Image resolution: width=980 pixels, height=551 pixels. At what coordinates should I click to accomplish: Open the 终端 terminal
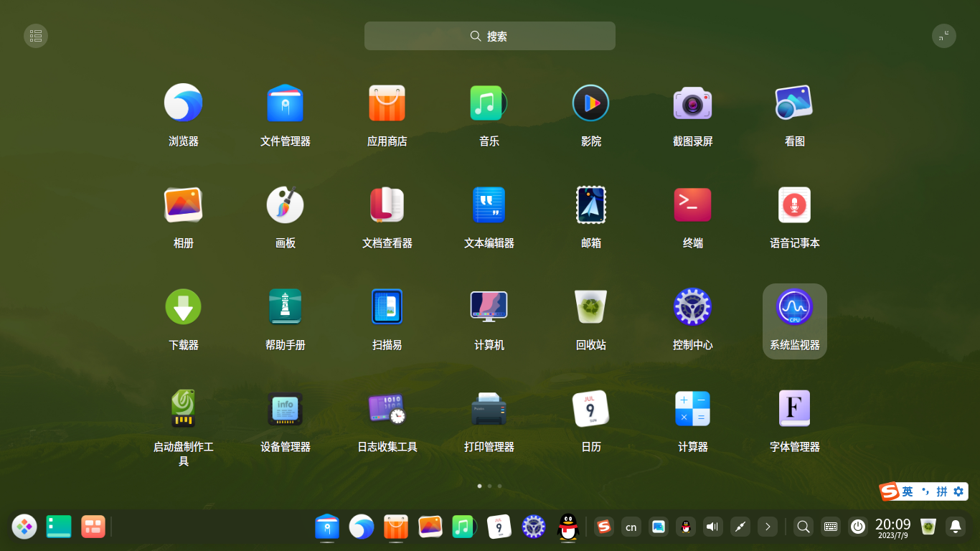click(692, 205)
